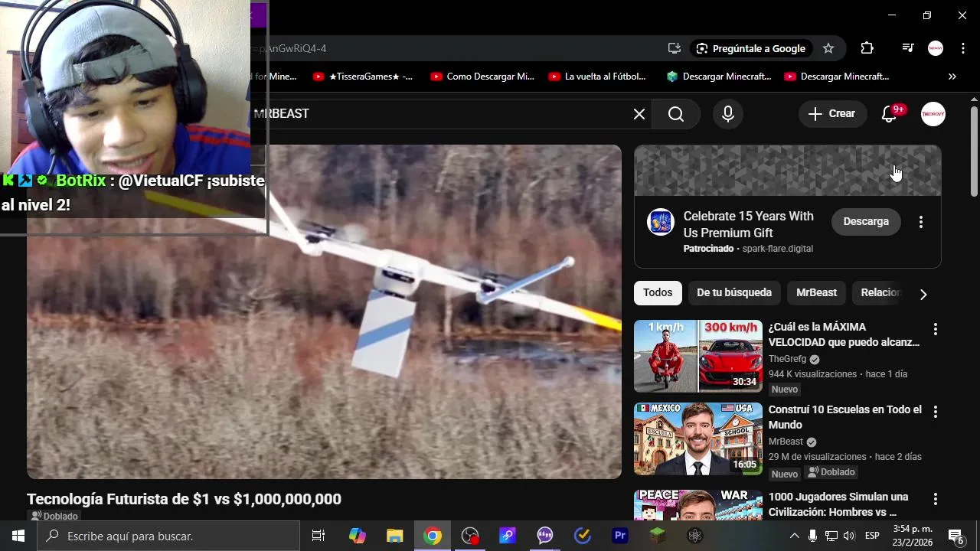Image resolution: width=980 pixels, height=551 pixels.
Task: Open options for the MÁXIMA VELOCIDAD video
Action: [935, 329]
